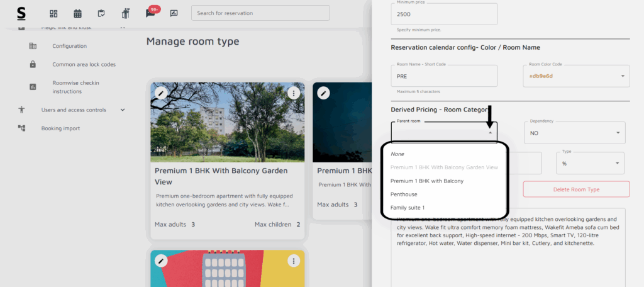Choose Family suite 1 as parent room

tap(408, 208)
